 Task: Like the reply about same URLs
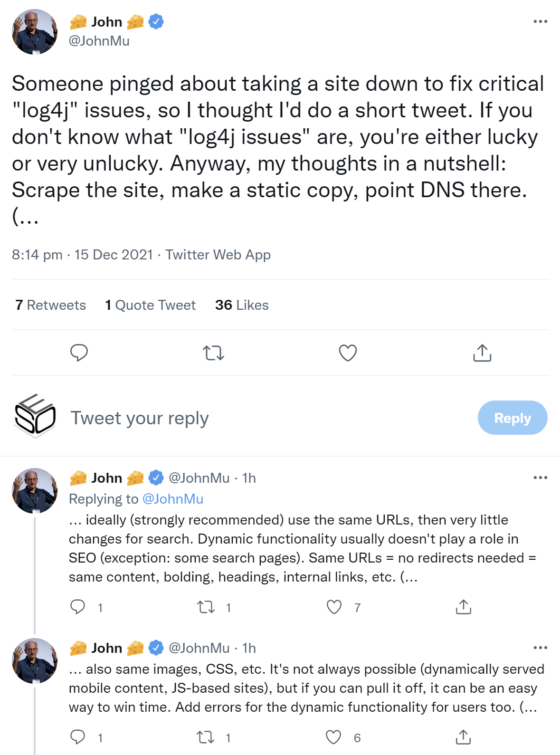[x=334, y=606]
